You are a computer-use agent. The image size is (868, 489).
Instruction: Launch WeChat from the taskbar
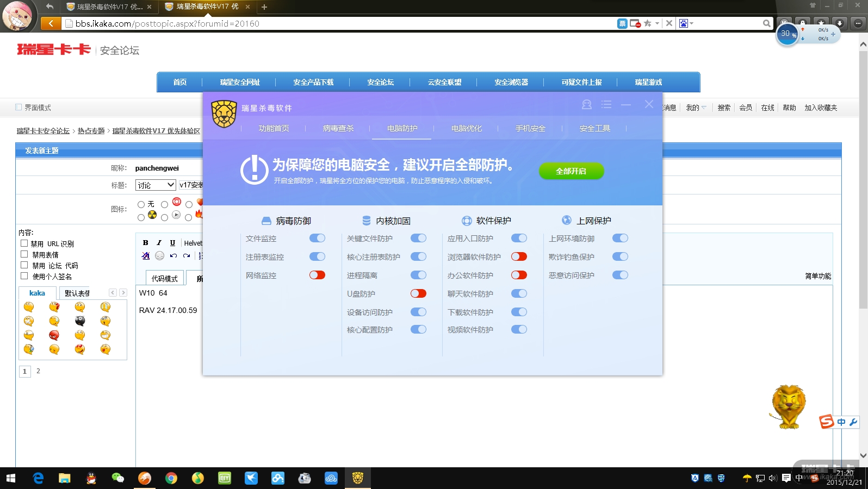[x=117, y=478]
